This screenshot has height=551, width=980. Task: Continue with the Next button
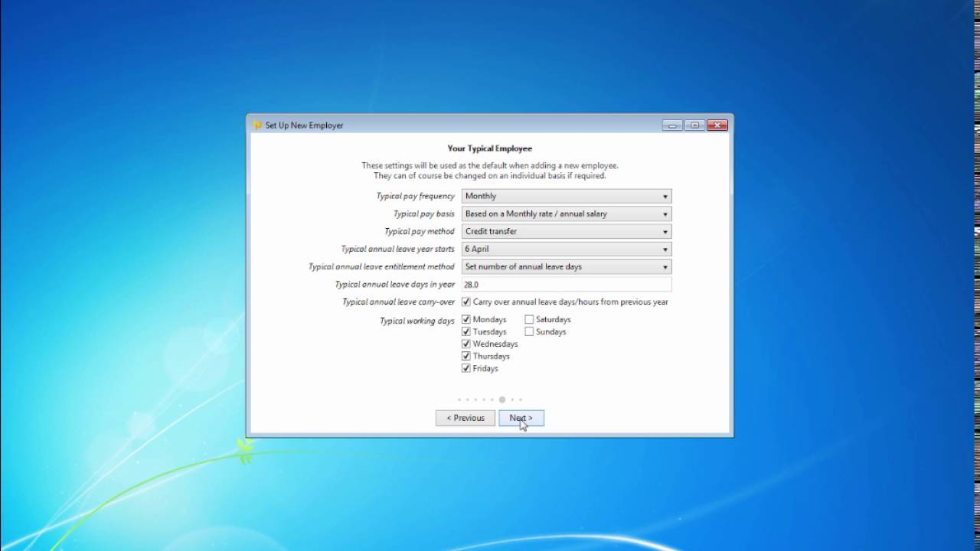[521, 418]
